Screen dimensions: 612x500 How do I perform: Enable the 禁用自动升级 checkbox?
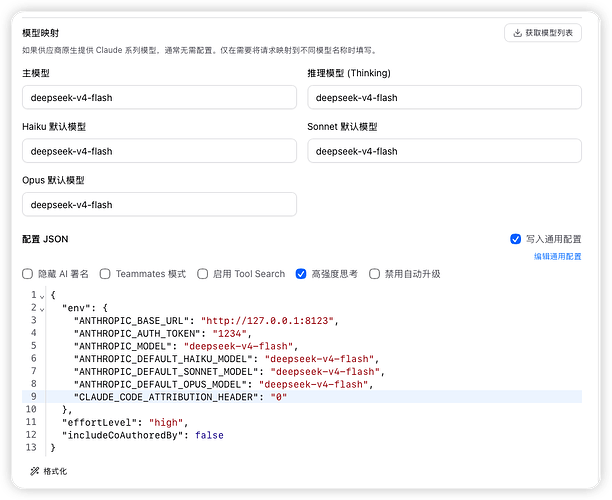pos(374,274)
